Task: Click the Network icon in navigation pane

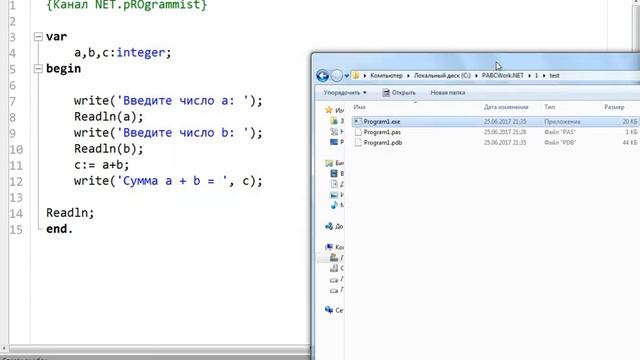Action: [329, 310]
